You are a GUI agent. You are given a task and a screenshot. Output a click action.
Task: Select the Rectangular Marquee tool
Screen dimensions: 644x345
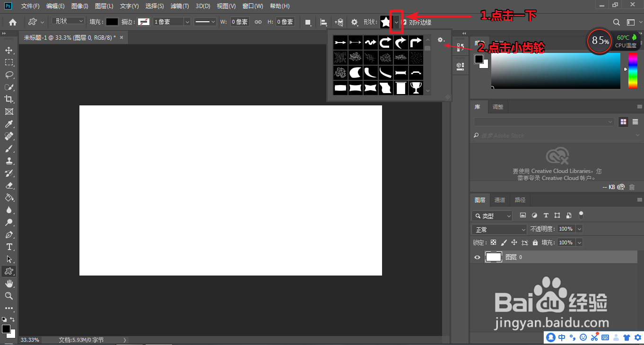click(x=9, y=62)
